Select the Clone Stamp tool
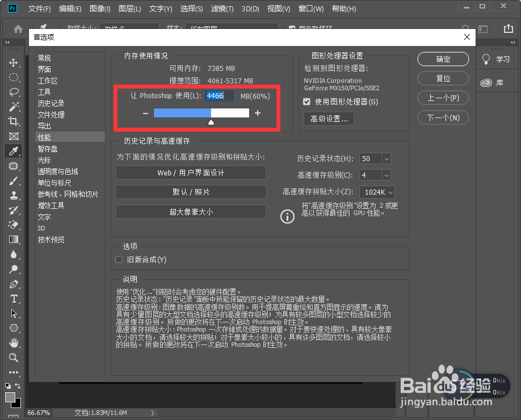The image size is (521, 420). click(13, 195)
